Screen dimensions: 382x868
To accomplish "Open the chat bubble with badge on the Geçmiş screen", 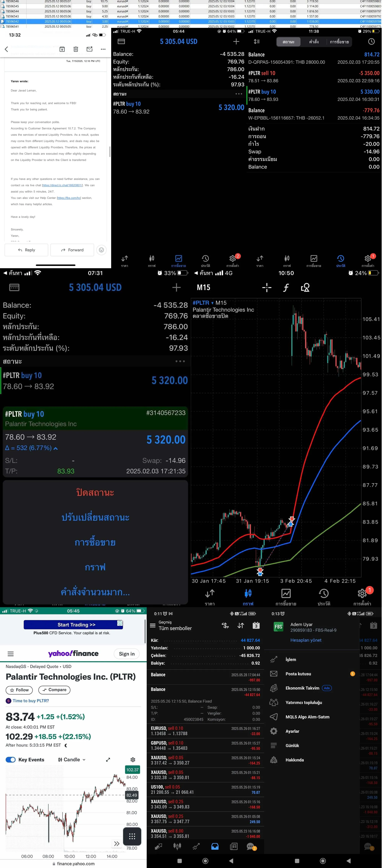I will (251, 846).
